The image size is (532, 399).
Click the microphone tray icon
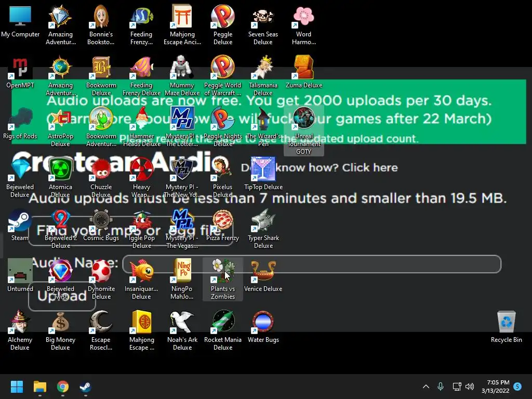441,387
